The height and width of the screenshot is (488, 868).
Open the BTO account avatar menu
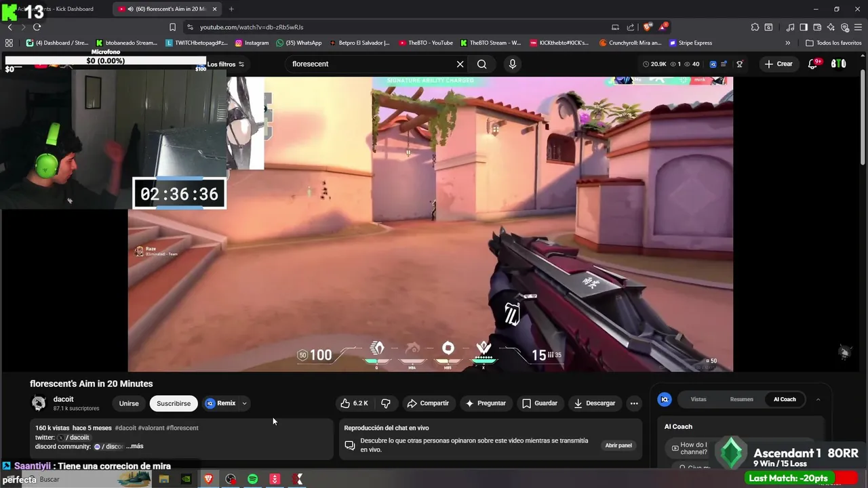coord(839,64)
